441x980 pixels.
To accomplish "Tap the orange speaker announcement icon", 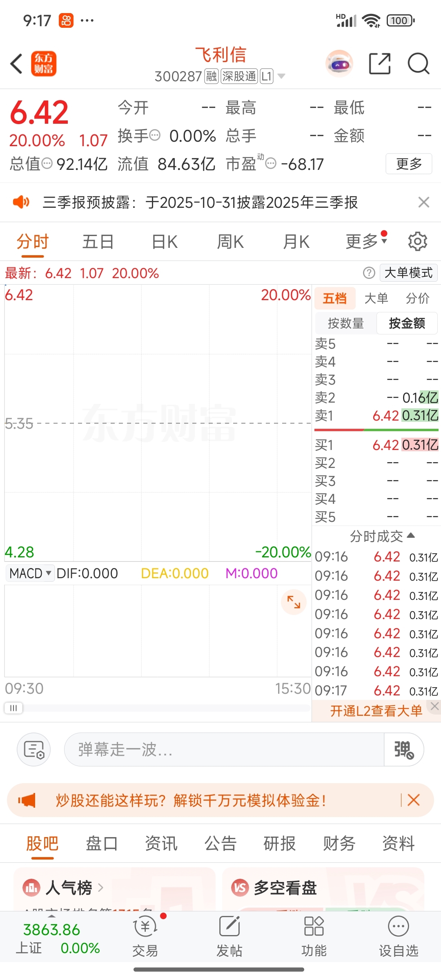I will coord(21,202).
